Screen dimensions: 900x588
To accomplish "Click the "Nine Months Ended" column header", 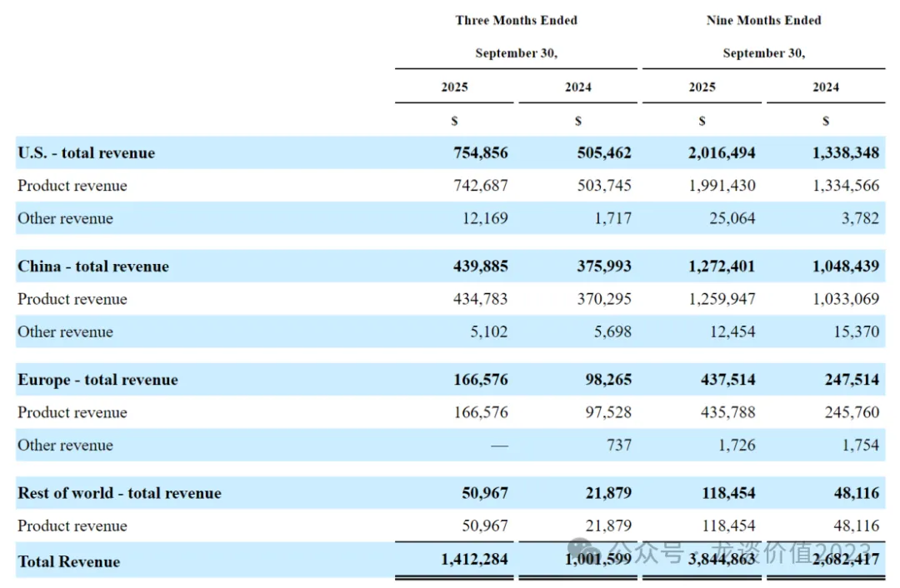I will (x=763, y=20).
